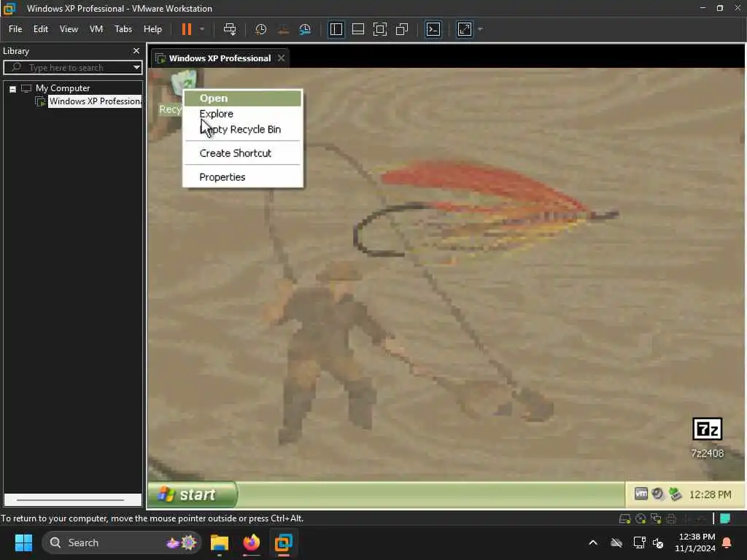
Task: Click the orange Suspend VM pause icon
Action: tap(187, 29)
